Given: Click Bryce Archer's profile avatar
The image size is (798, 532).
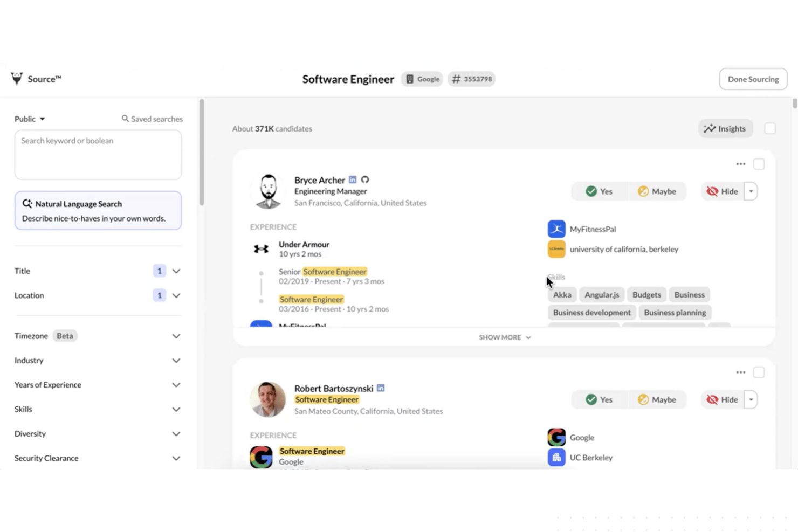Looking at the screenshot, I should [x=268, y=191].
